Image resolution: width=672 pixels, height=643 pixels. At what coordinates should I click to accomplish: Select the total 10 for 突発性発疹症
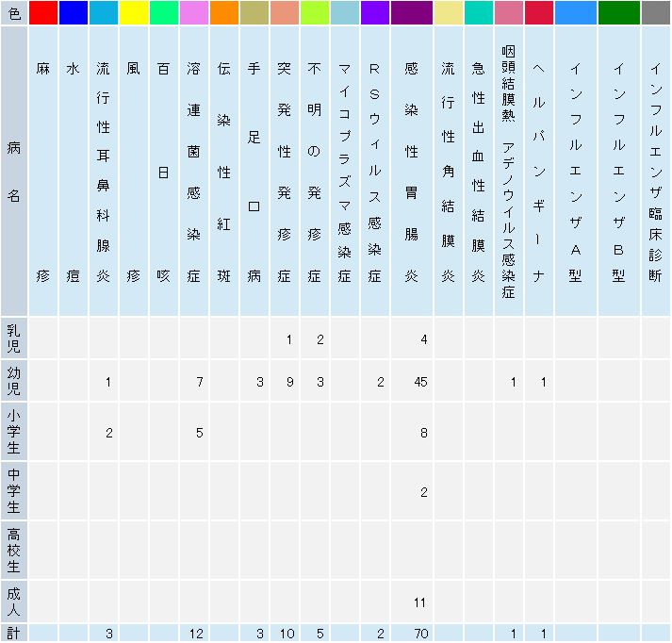point(287,634)
